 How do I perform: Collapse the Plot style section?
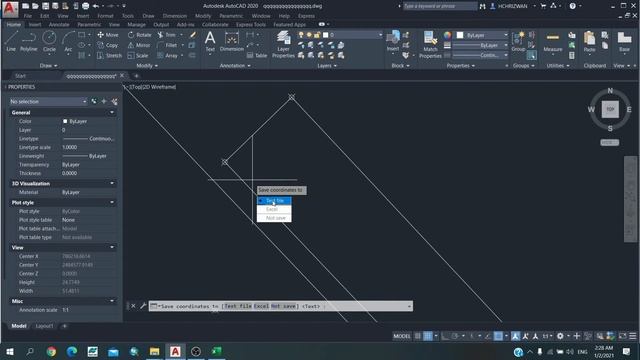[112, 202]
